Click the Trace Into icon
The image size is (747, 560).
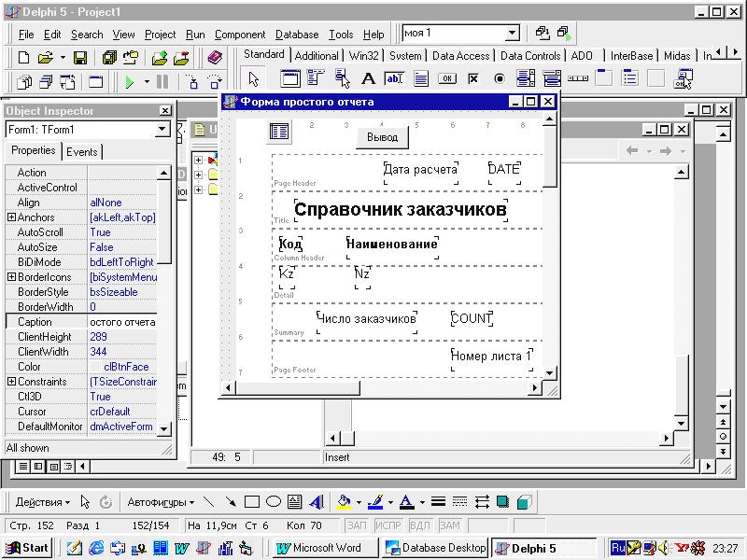pos(192,82)
